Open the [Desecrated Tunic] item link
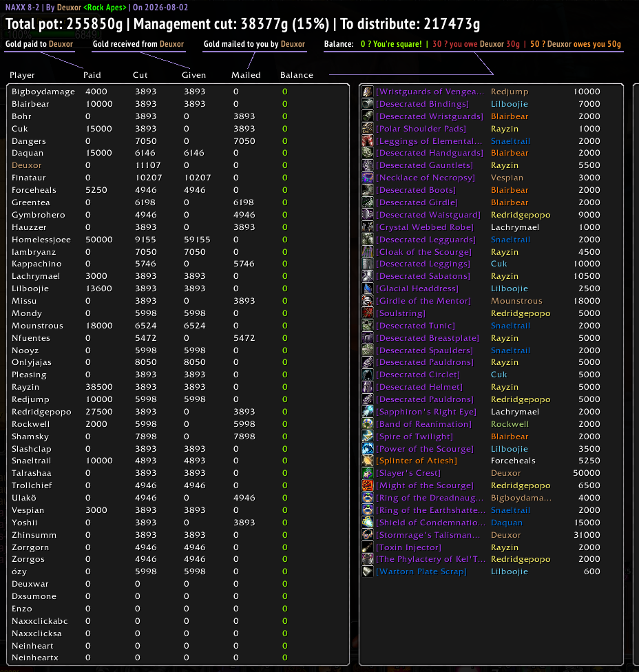This screenshot has width=639, height=672. (x=415, y=326)
